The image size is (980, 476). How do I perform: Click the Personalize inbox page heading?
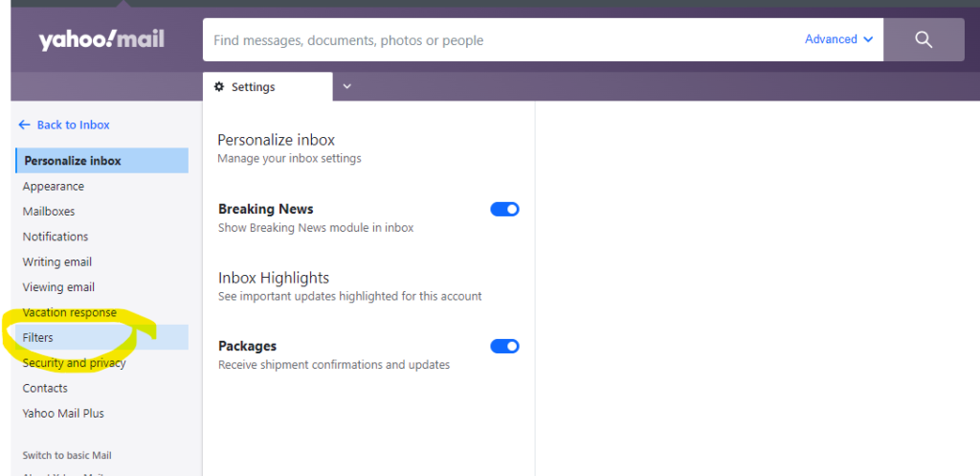click(277, 140)
